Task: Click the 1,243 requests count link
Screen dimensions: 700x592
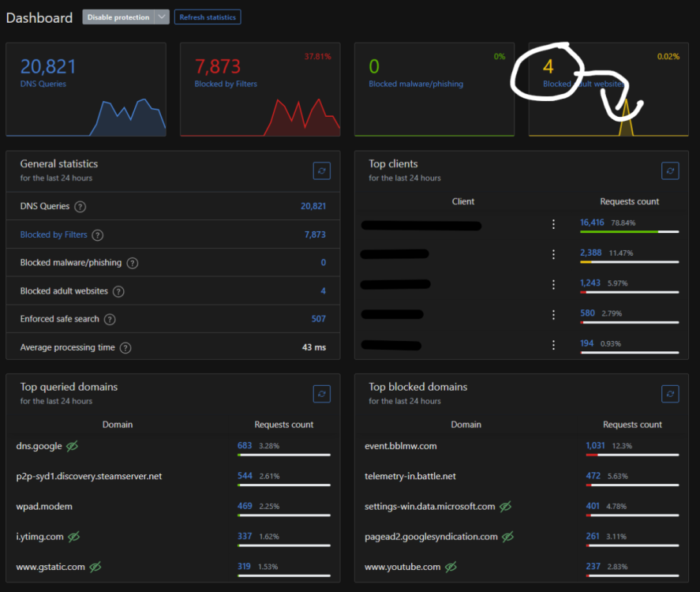Action: tap(590, 283)
